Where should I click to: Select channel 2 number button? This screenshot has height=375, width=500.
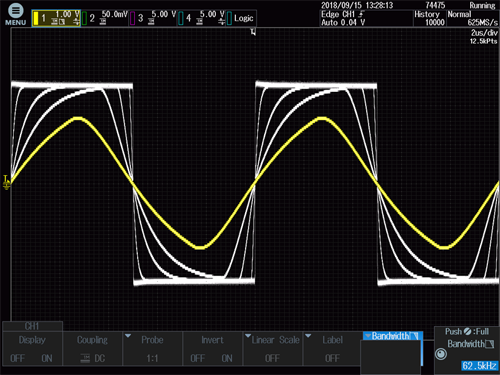(92, 18)
